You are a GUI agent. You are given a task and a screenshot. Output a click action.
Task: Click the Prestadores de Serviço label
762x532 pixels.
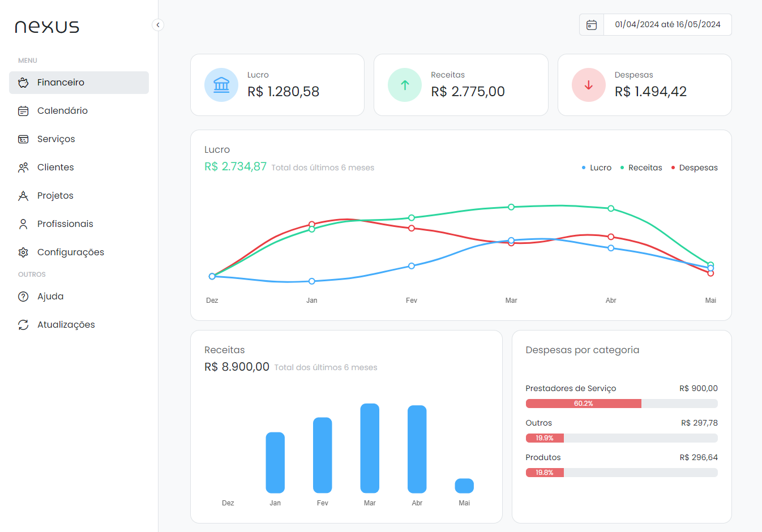[571, 388]
